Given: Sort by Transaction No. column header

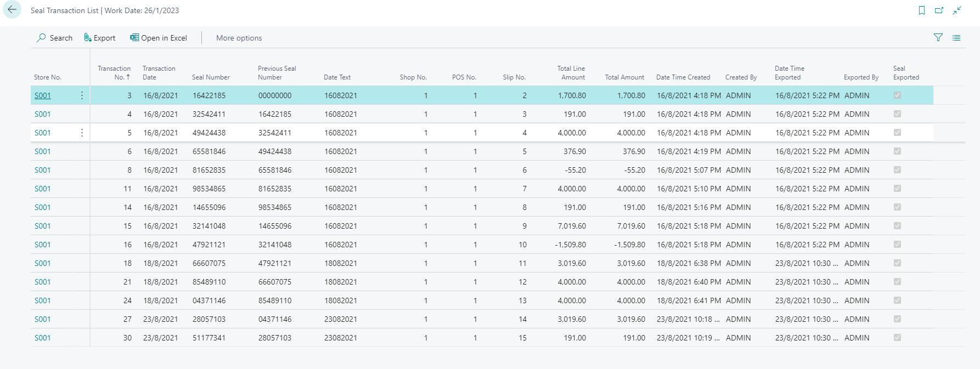Looking at the screenshot, I should point(114,73).
